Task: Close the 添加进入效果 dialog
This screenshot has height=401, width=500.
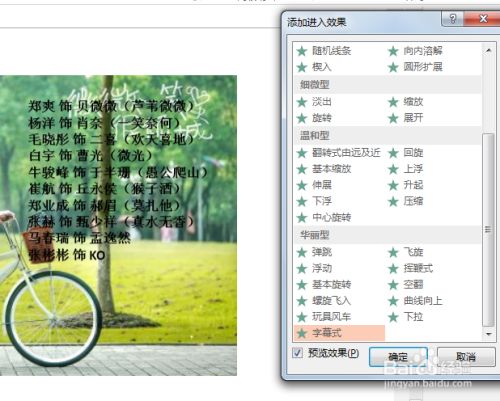Action: pos(483,18)
